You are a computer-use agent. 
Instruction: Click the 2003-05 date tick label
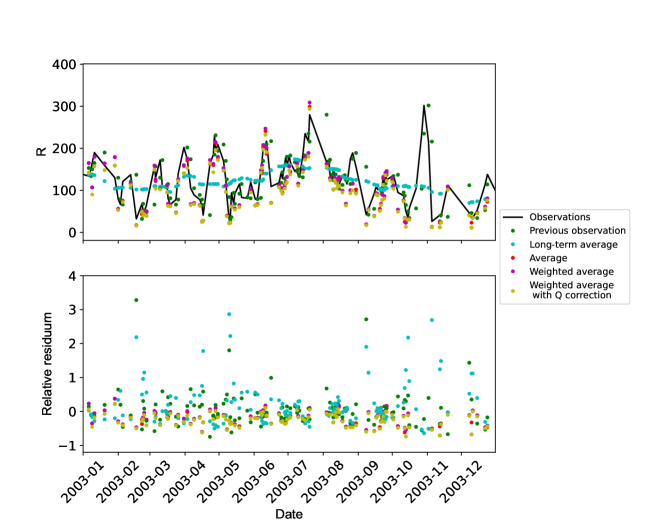[x=219, y=481]
